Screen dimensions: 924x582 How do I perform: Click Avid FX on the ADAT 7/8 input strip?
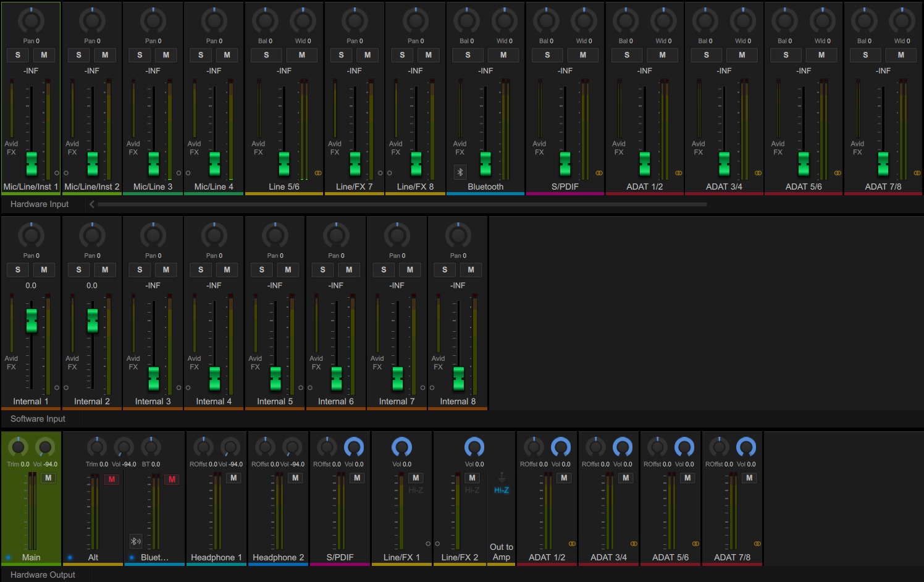coord(857,147)
